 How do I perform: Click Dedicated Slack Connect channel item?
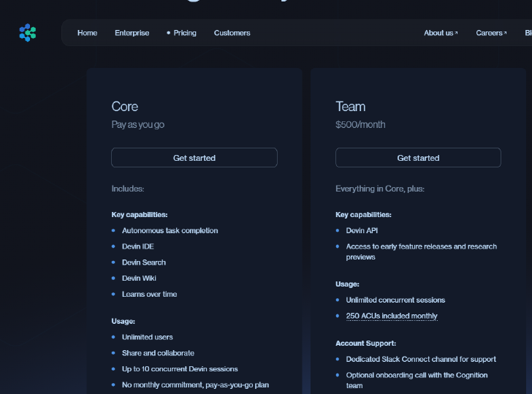pos(421,359)
